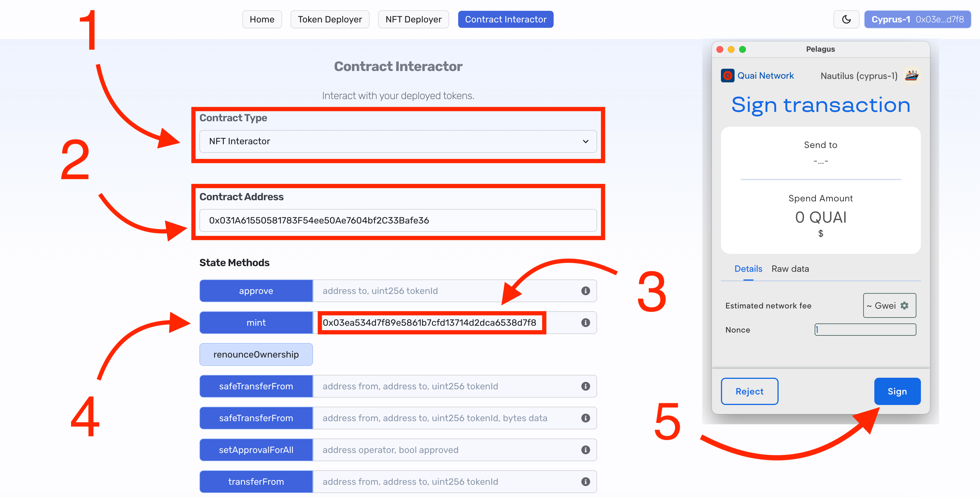Click info icon on four-argument safeTransferFrom row

[585, 418]
